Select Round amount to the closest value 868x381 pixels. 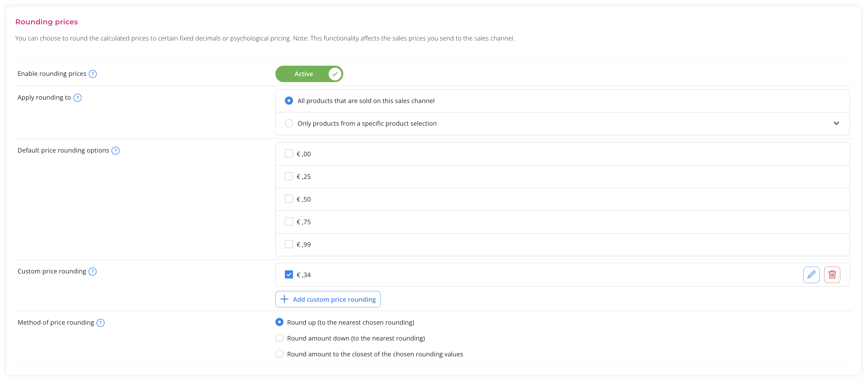[x=279, y=354]
